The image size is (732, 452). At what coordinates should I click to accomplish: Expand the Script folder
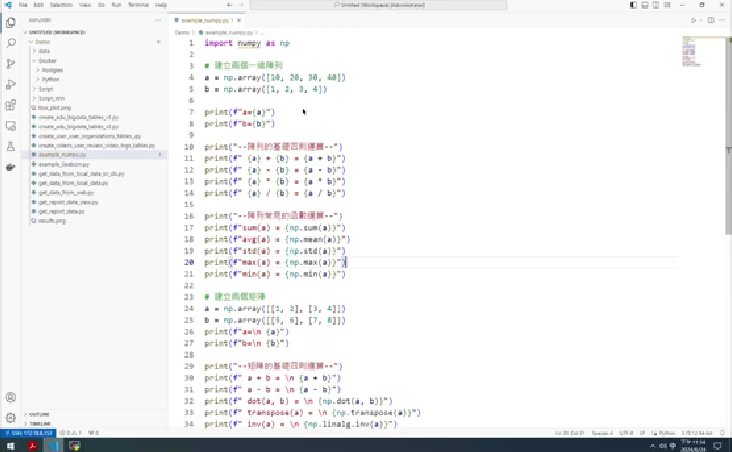45,89
